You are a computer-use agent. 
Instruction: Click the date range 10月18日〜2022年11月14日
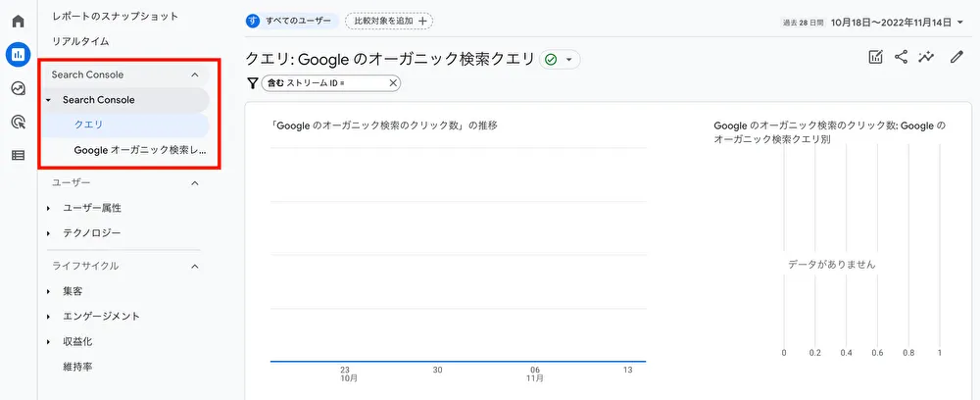tap(890, 23)
